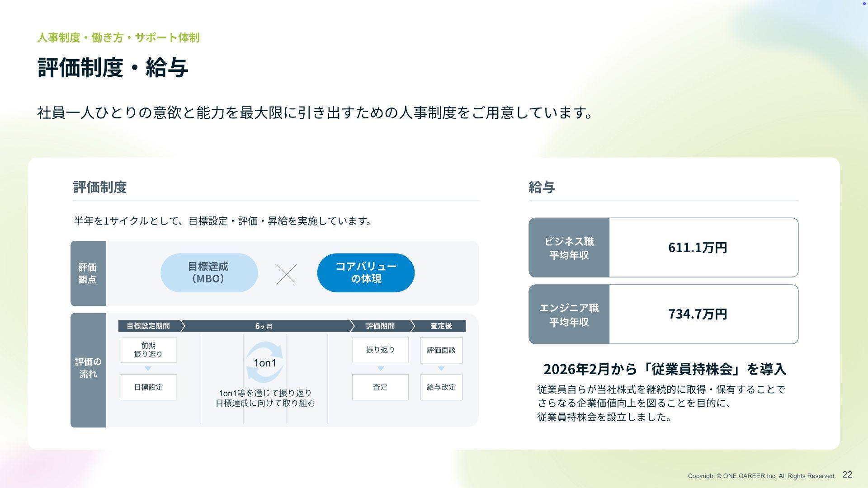
Task: Click the ビジネス職 平均年収 label
Action: [x=569, y=248]
